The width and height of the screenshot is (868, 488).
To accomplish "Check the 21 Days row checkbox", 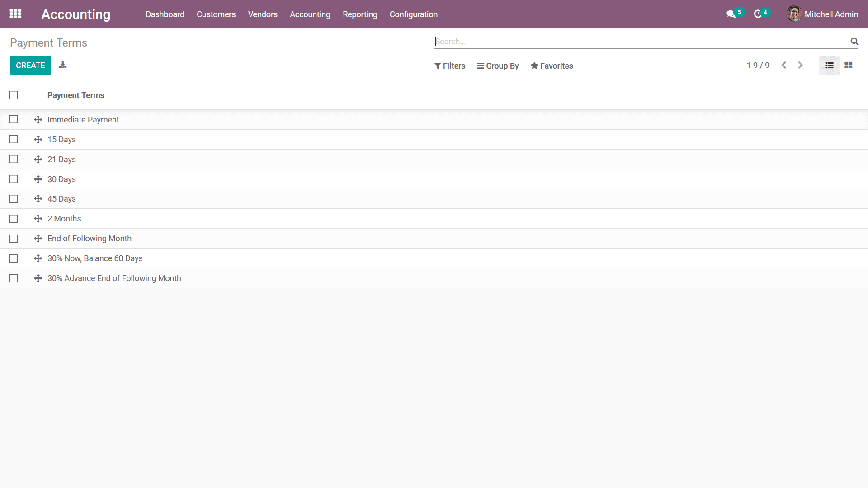I will pos(14,160).
